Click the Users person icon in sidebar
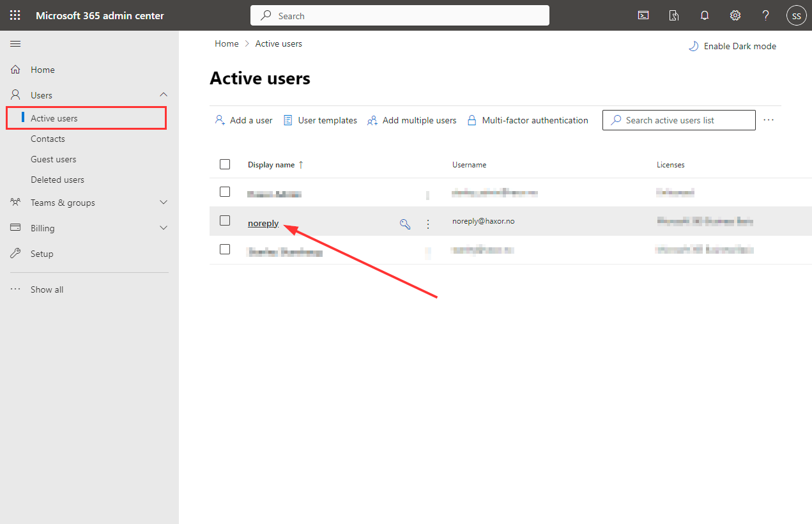The image size is (812, 524). click(x=16, y=95)
